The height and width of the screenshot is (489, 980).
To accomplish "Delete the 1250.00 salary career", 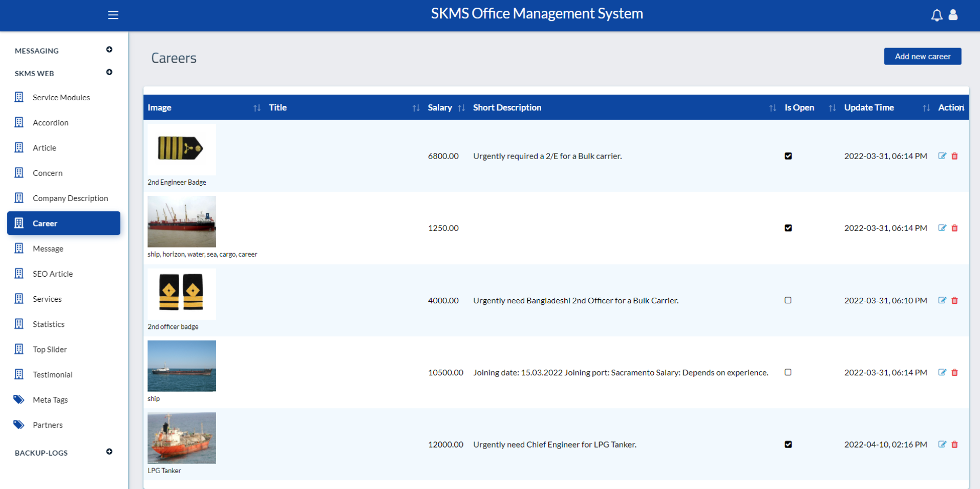I will click(955, 228).
